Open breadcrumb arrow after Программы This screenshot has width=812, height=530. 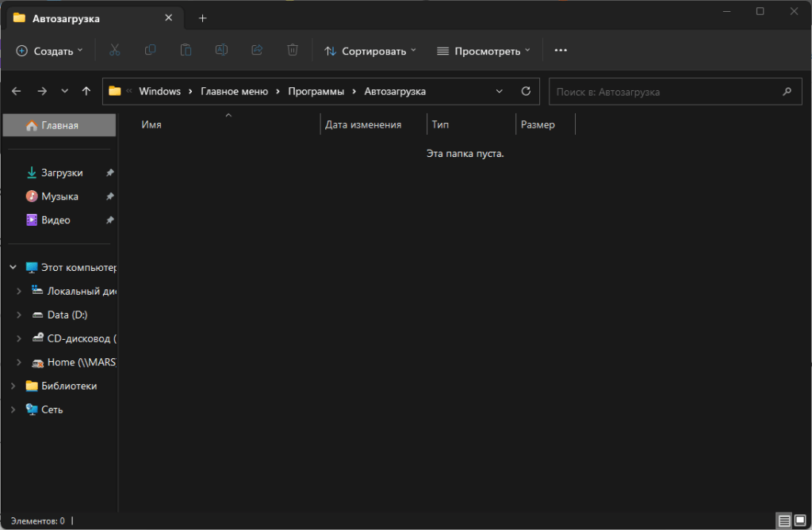(x=354, y=92)
